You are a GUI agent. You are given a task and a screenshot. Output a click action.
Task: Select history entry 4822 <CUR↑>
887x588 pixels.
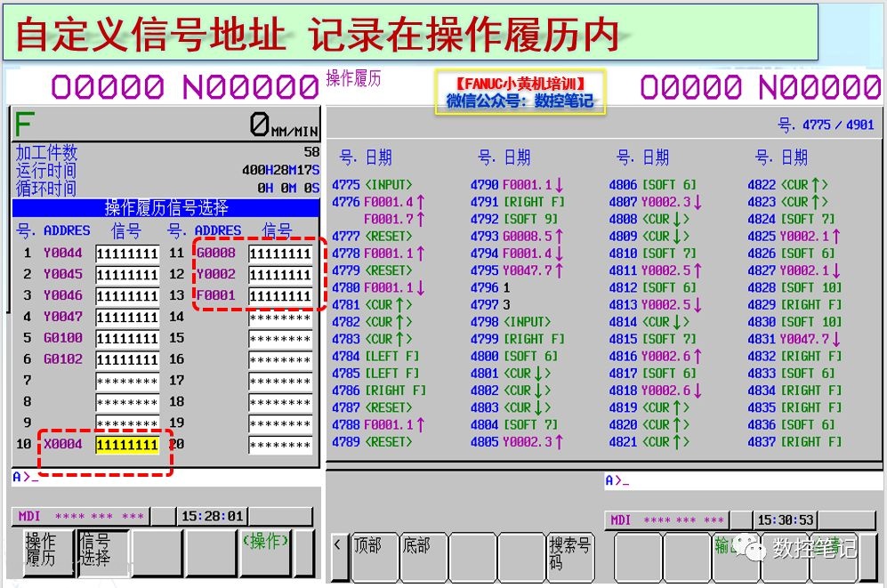788,185
